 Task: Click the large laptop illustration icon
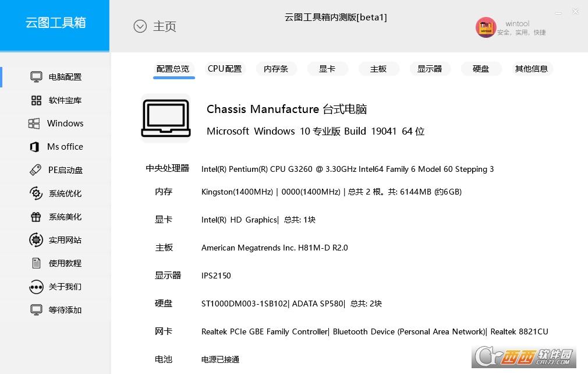pos(166,118)
